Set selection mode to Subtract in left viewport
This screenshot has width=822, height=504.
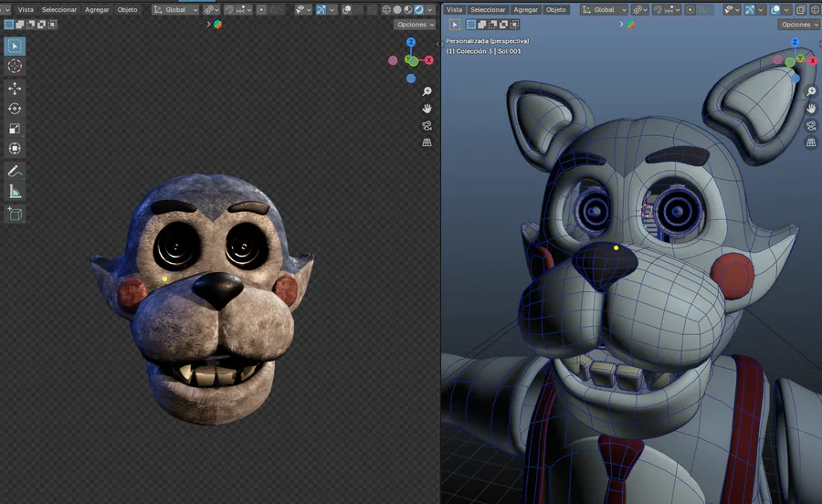[30, 24]
